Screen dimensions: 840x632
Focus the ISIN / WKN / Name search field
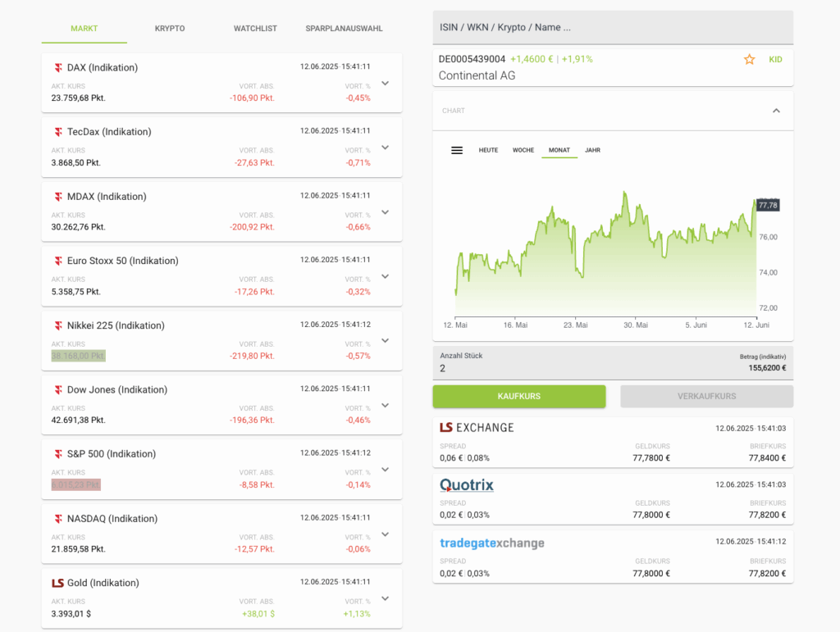(613, 28)
